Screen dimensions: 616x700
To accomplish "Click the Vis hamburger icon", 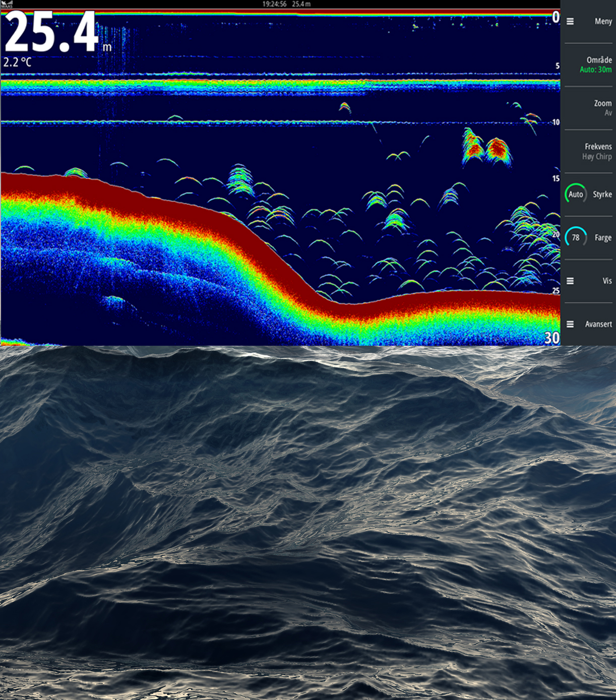I will (570, 281).
